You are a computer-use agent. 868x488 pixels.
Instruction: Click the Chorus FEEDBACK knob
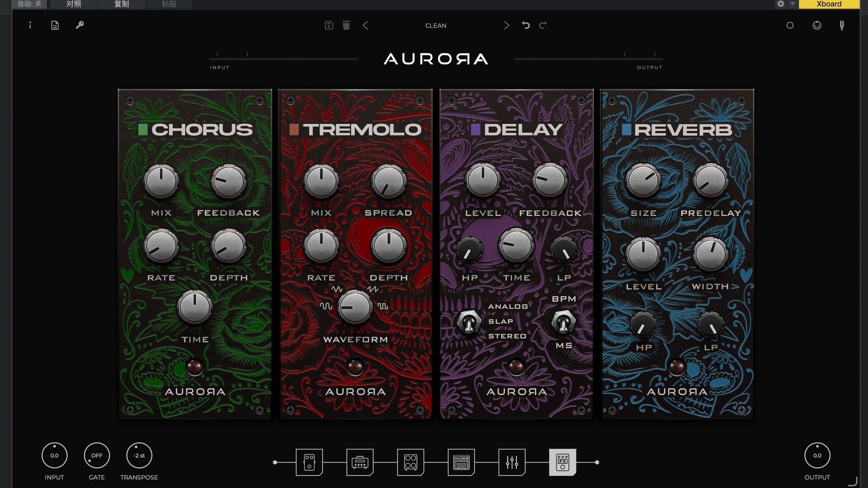click(228, 182)
